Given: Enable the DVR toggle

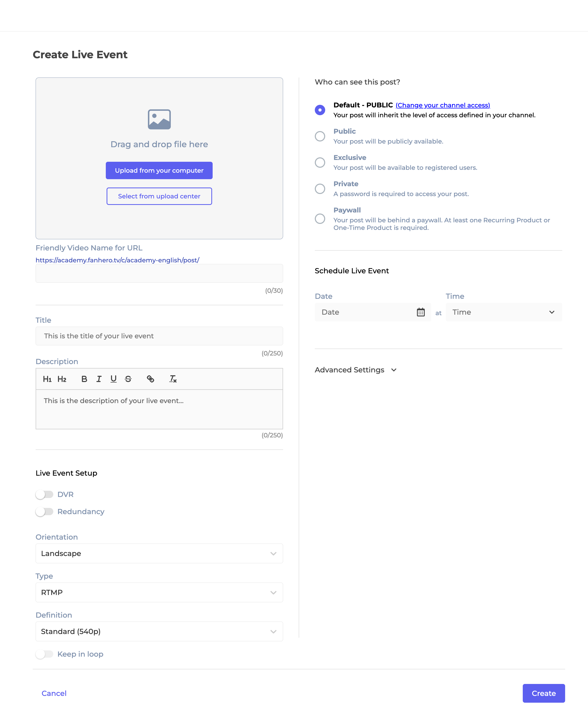Looking at the screenshot, I should coord(44,495).
